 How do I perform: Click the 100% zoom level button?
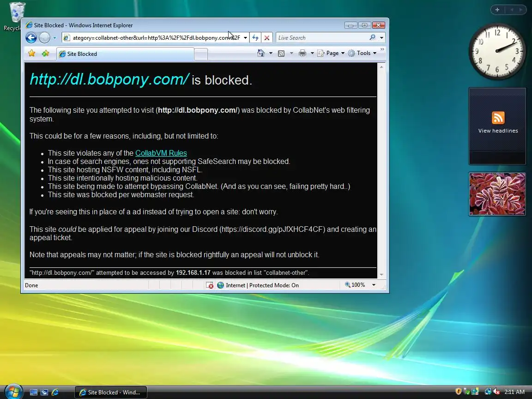[x=355, y=285]
